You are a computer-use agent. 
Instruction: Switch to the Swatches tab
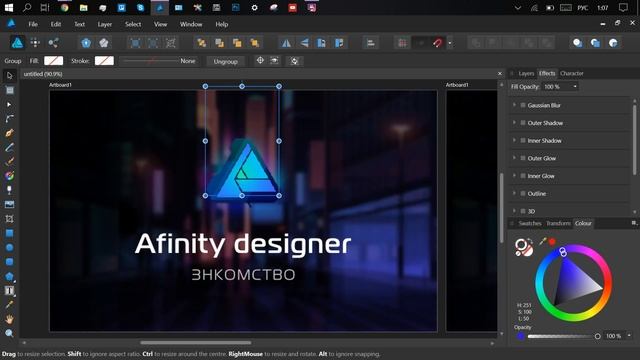[x=530, y=223]
